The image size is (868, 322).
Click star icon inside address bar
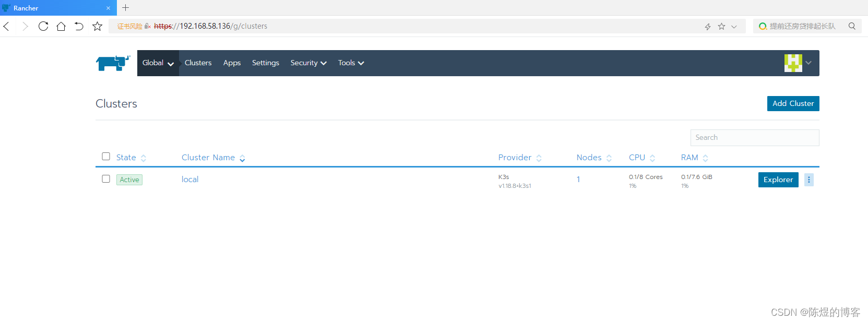tap(721, 27)
